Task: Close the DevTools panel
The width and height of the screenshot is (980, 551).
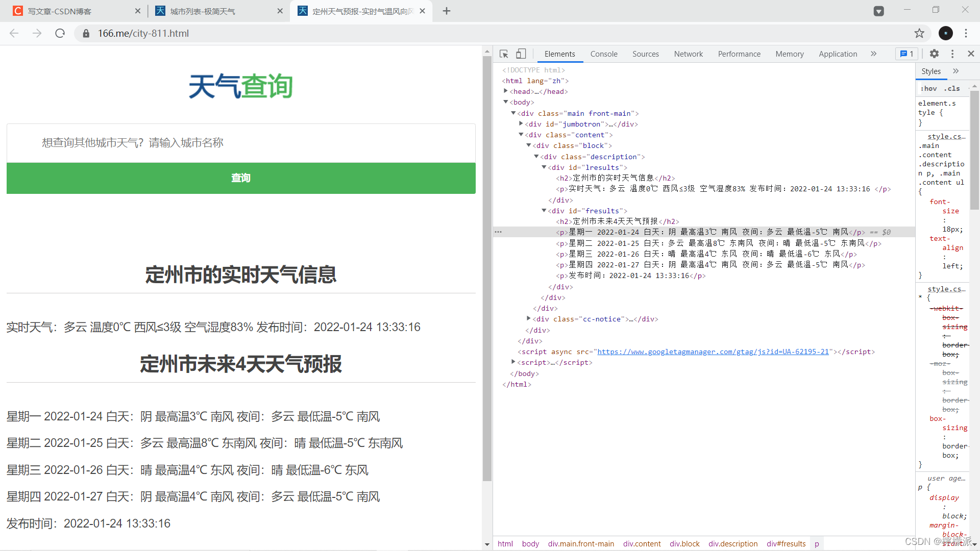Action: (x=971, y=54)
